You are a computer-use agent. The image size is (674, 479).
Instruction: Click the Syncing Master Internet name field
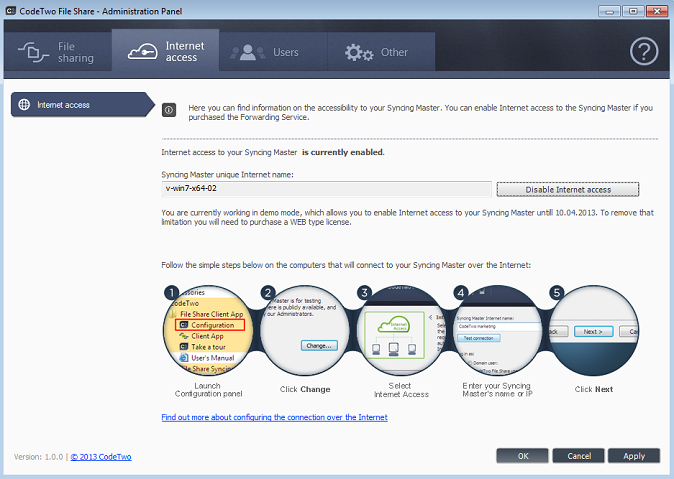(326, 189)
